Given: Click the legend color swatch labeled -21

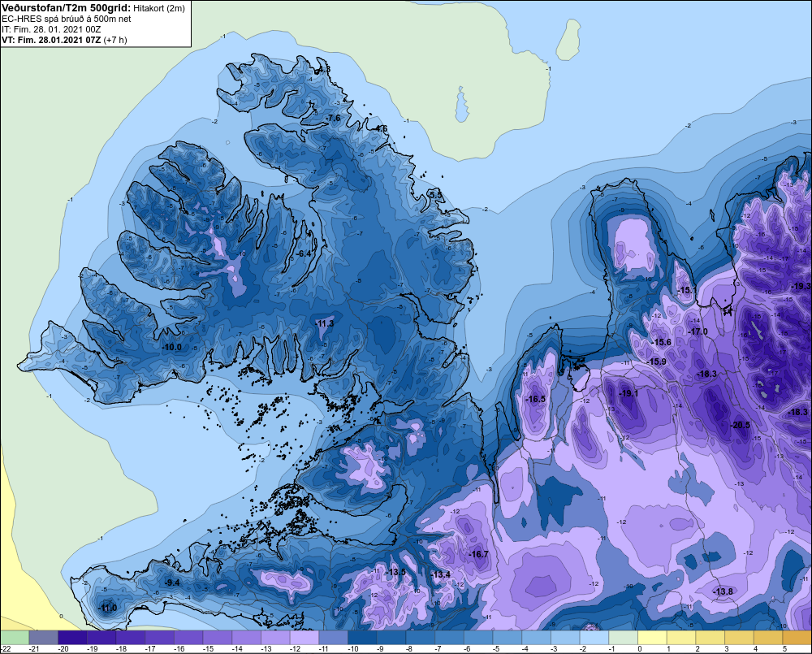Looking at the screenshot, I should (44, 637).
